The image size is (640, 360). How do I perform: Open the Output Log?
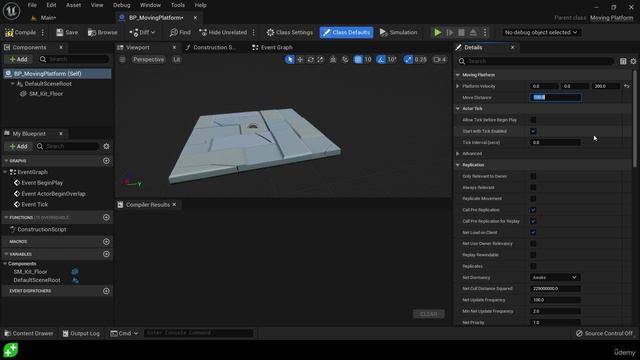(x=81, y=333)
